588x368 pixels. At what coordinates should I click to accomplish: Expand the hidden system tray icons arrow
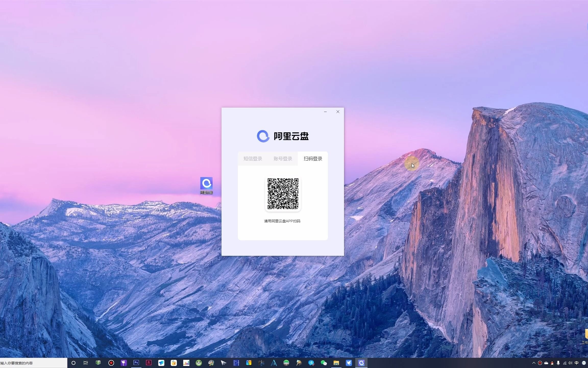pyautogui.click(x=534, y=363)
